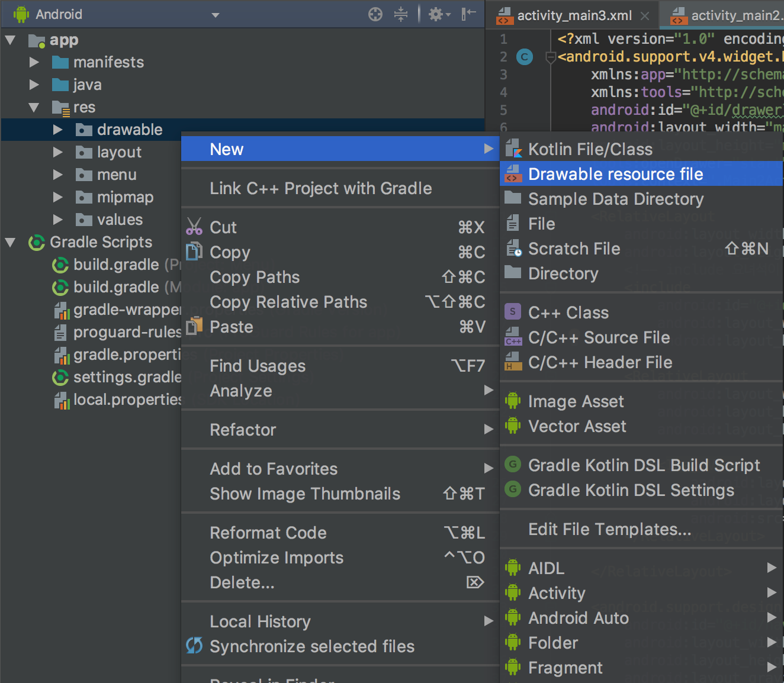784x683 pixels.
Task: Expand the drawable folder
Action: click(x=57, y=130)
